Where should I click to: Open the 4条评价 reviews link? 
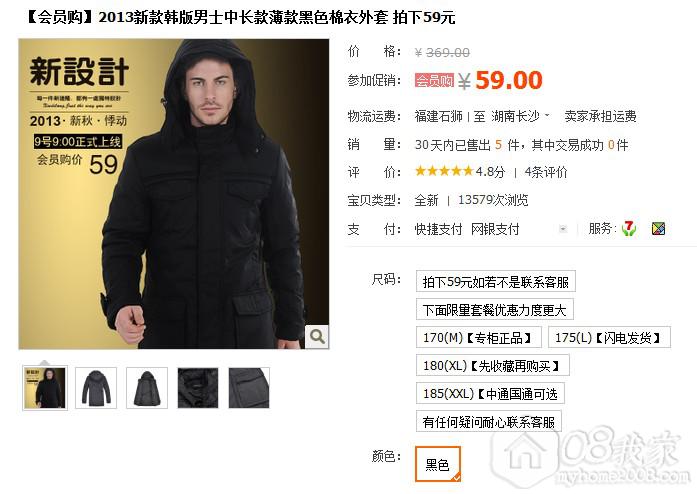[546, 172]
